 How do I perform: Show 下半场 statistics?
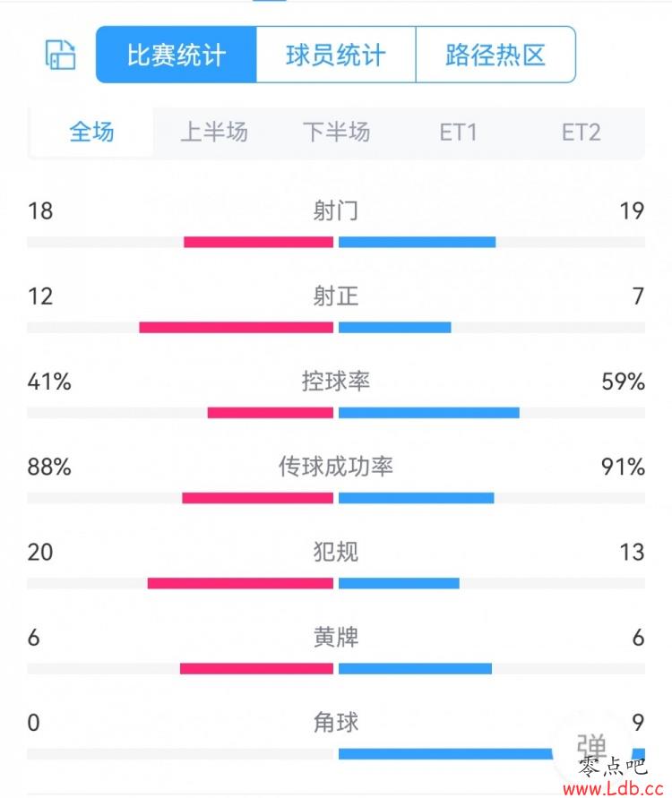click(x=337, y=133)
